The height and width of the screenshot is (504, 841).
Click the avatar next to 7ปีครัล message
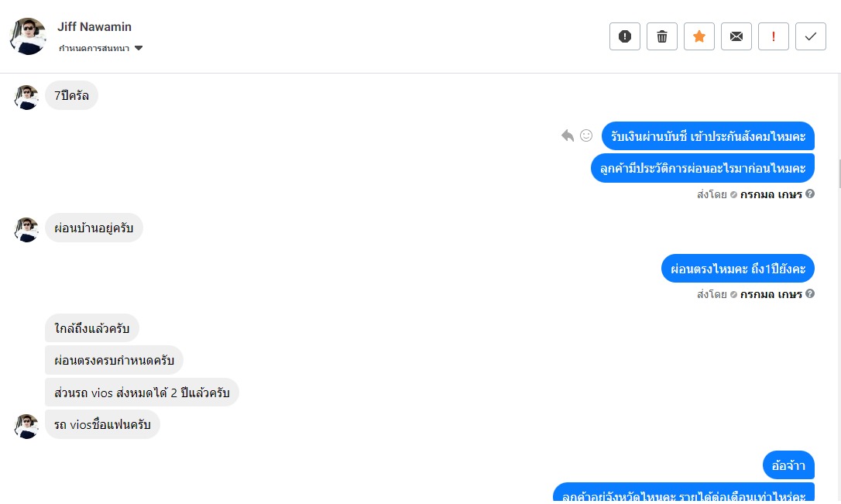pos(26,97)
